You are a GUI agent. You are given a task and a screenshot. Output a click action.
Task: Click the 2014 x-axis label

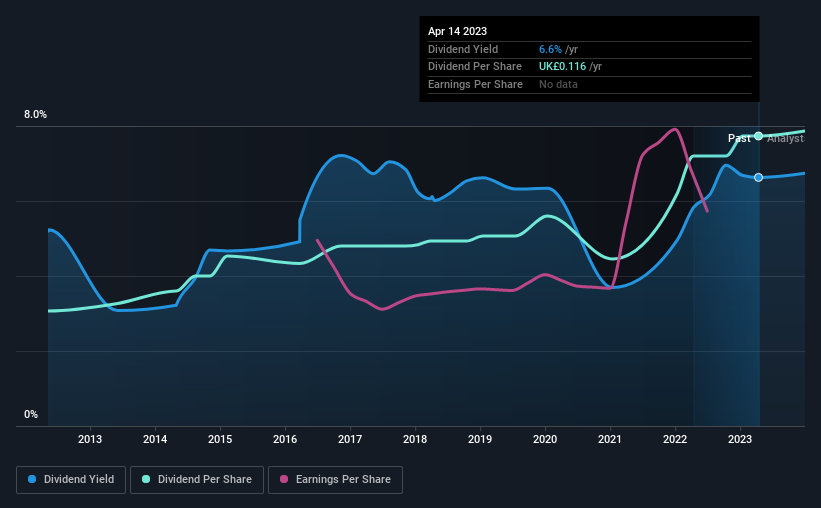coord(155,439)
